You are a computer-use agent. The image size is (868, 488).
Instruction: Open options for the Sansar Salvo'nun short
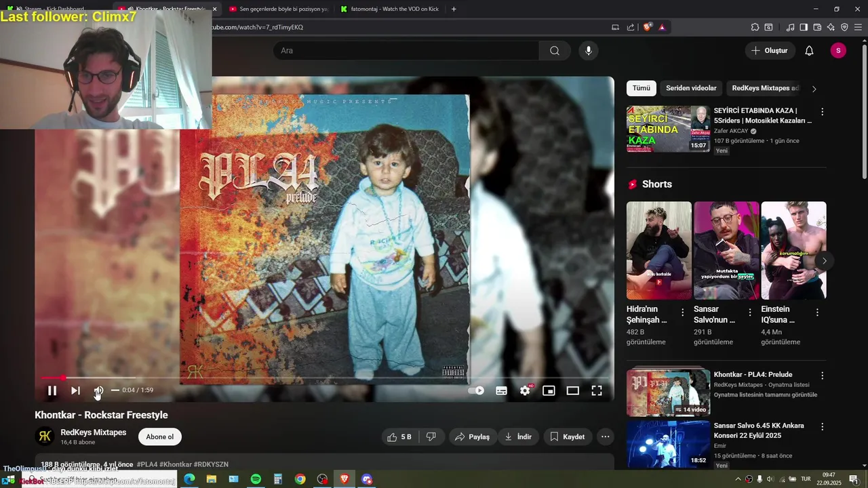pos(750,312)
